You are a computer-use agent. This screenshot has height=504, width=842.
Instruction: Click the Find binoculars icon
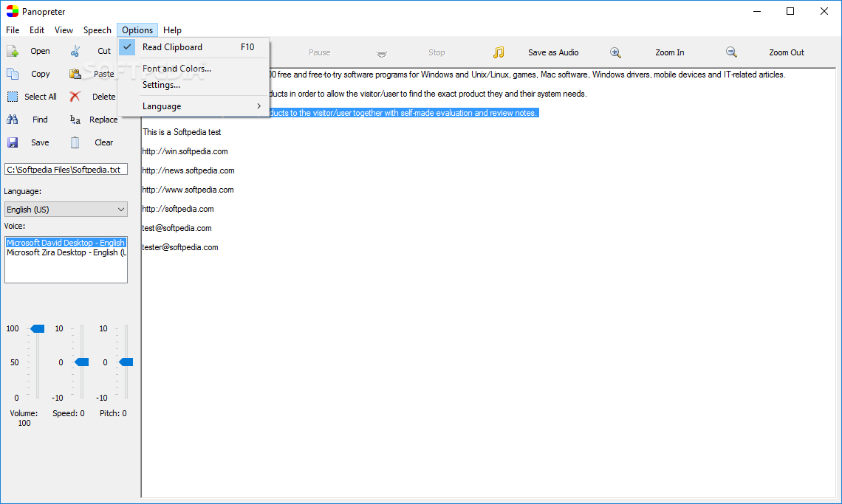click(x=13, y=119)
